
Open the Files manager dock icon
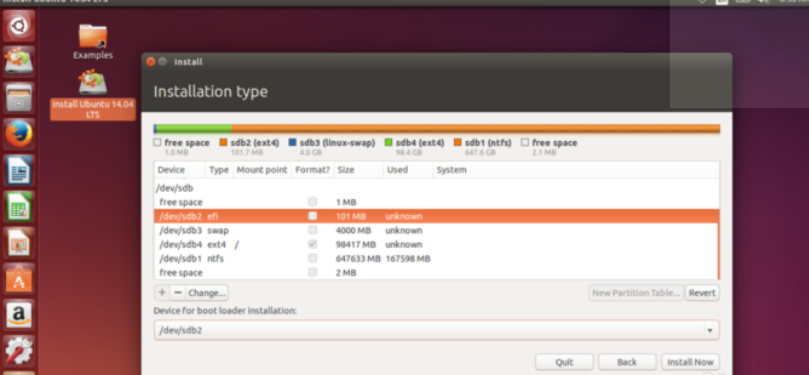pos(19,97)
